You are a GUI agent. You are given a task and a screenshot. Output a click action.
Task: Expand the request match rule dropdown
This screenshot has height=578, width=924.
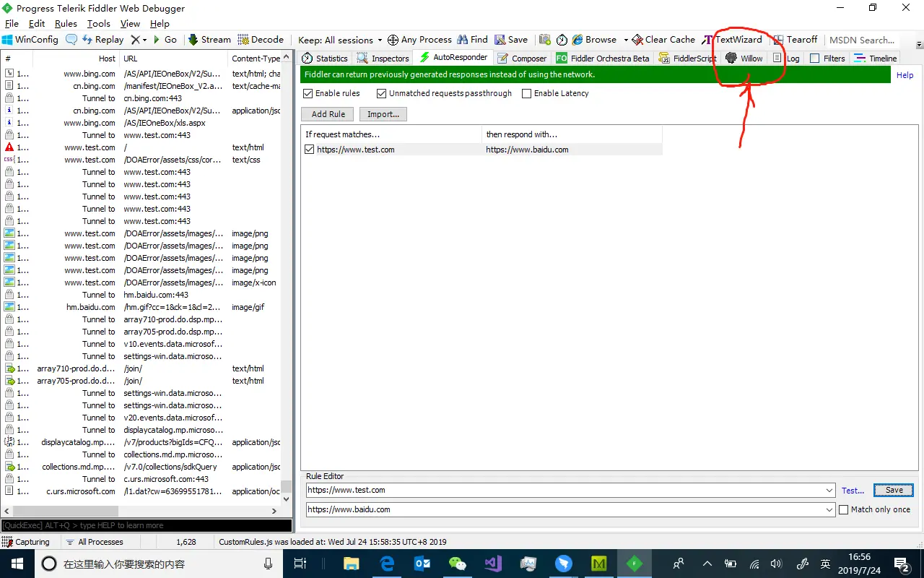pos(829,490)
